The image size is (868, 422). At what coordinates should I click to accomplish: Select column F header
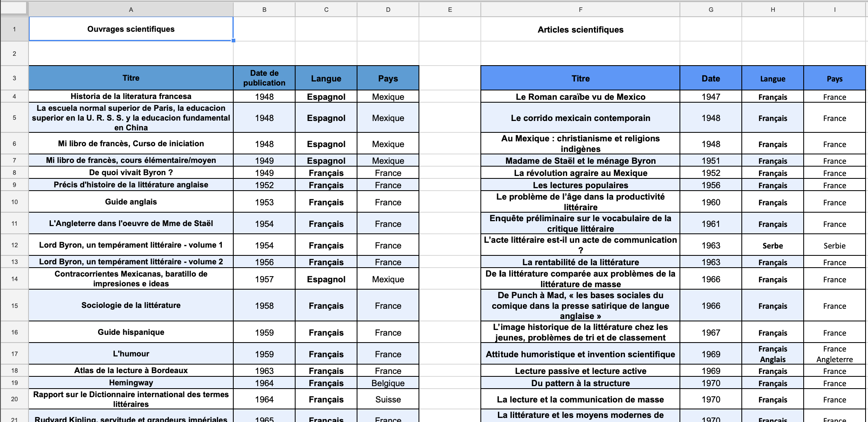(580, 9)
